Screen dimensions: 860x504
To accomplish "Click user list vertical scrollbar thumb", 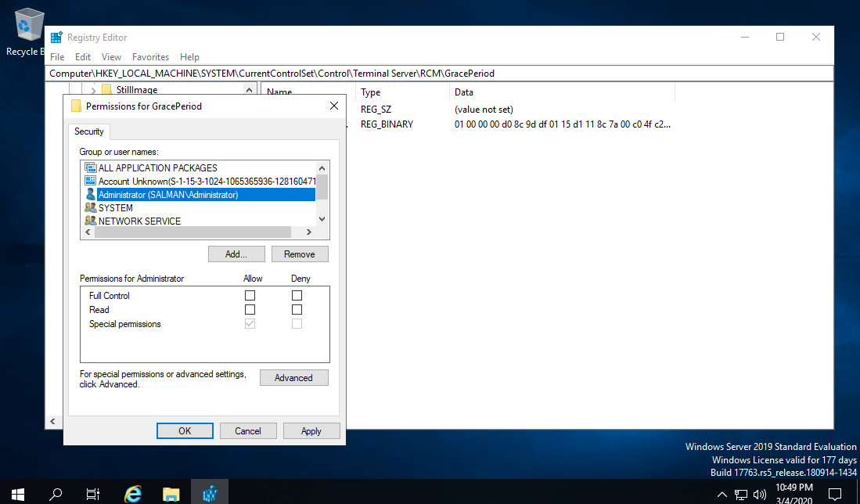I will click(x=322, y=187).
